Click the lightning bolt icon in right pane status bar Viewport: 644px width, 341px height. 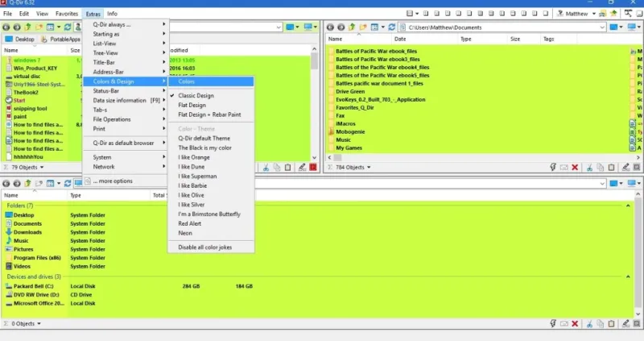(552, 167)
